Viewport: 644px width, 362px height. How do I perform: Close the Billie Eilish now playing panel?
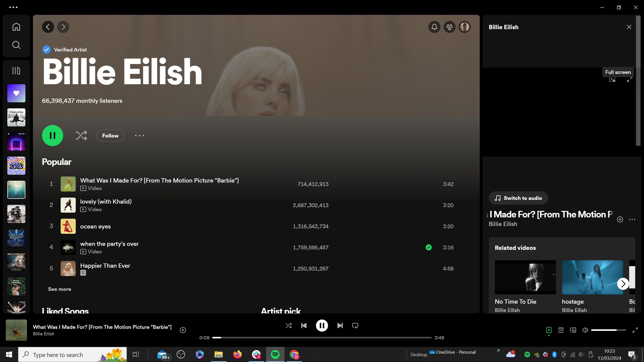(629, 27)
